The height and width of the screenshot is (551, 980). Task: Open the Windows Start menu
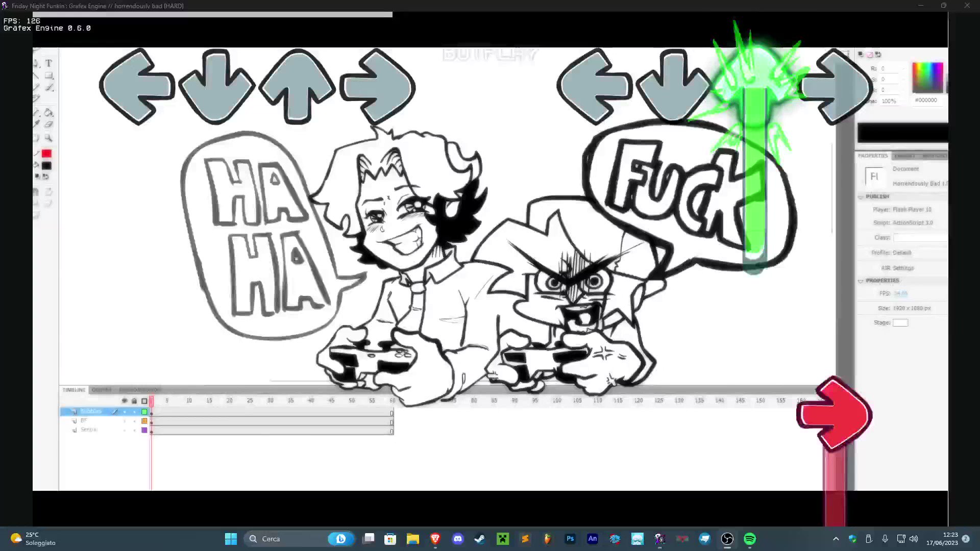point(231,539)
